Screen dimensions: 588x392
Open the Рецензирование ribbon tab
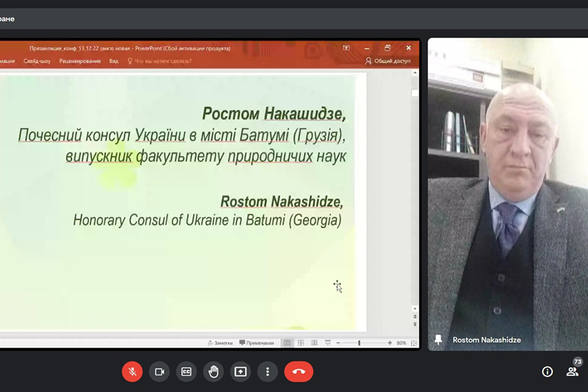tap(80, 61)
